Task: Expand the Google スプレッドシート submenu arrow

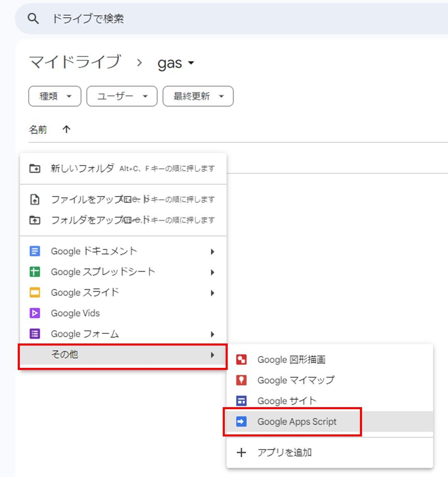Action: point(212,272)
